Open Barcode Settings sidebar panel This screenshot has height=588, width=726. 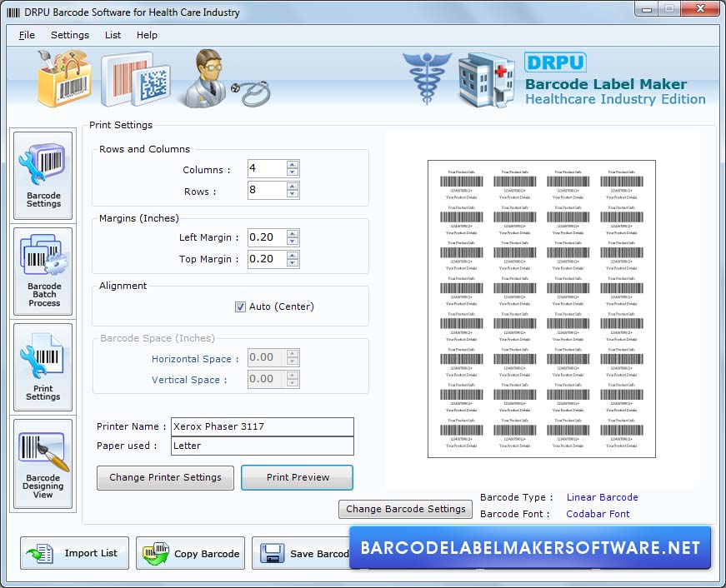[43, 176]
